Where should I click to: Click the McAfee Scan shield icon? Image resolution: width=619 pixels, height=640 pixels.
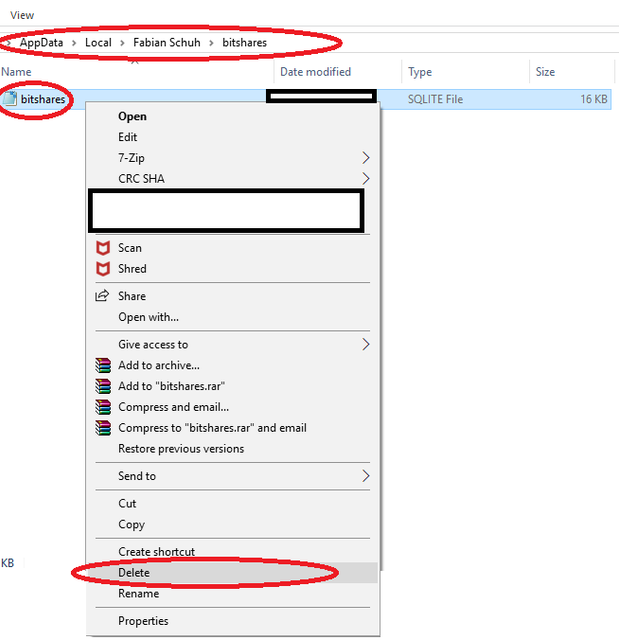pyautogui.click(x=103, y=248)
